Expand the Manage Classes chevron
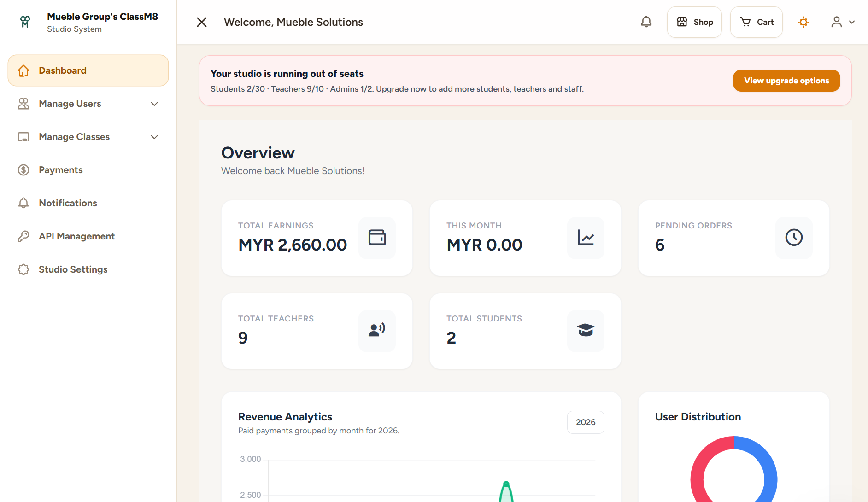 coord(154,137)
